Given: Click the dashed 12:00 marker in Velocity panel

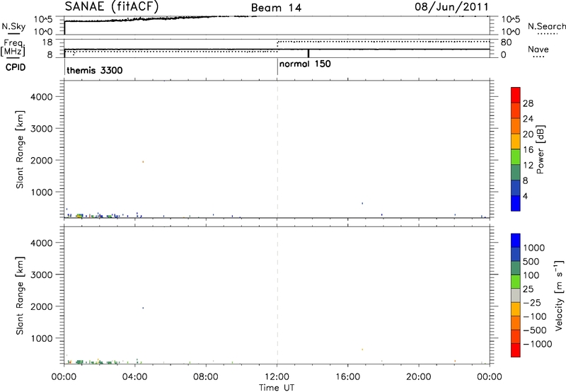Looking at the screenshot, I should point(277,295).
